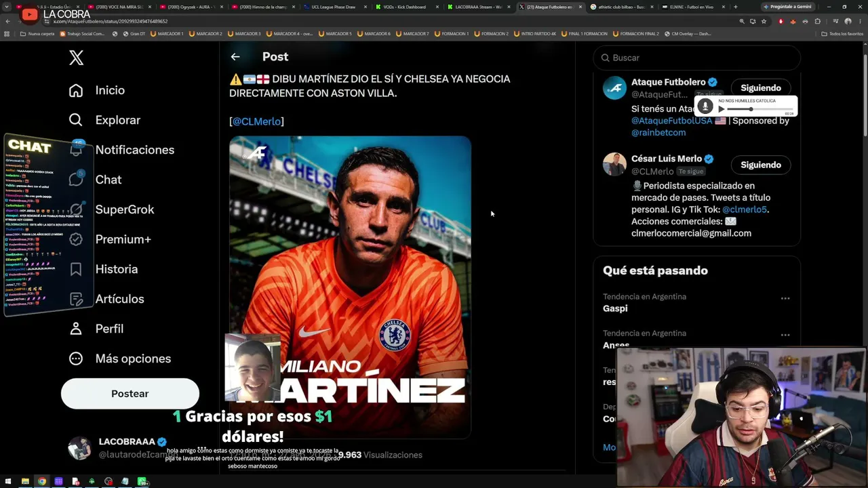Switch to the VOIDs - Kick Dashboard tab
Viewport: 868px width, 488px height.
coord(405,7)
